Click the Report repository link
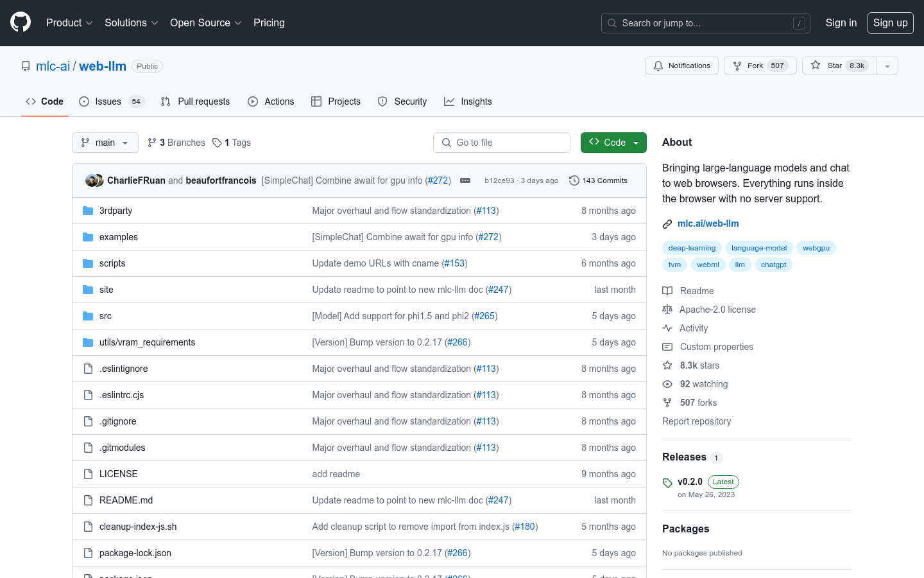The width and height of the screenshot is (924, 578). (696, 421)
